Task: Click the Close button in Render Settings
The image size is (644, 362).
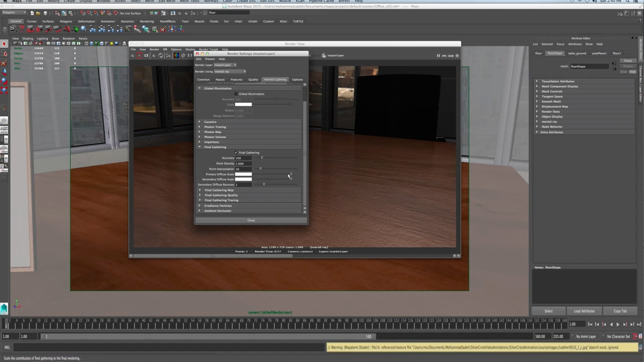Action: point(251,220)
